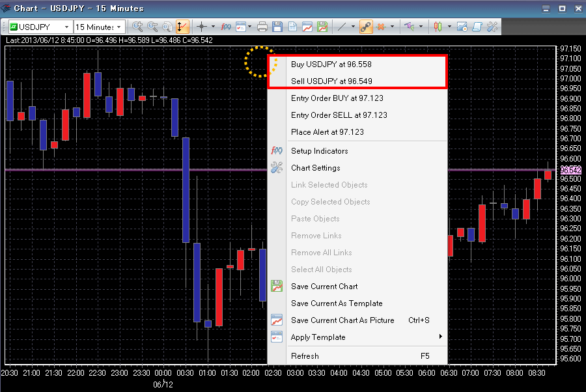The height and width of the screenshot is (392, 586).
Task: Click the blue floppy save icon
Action: click(x=277, y=27)
